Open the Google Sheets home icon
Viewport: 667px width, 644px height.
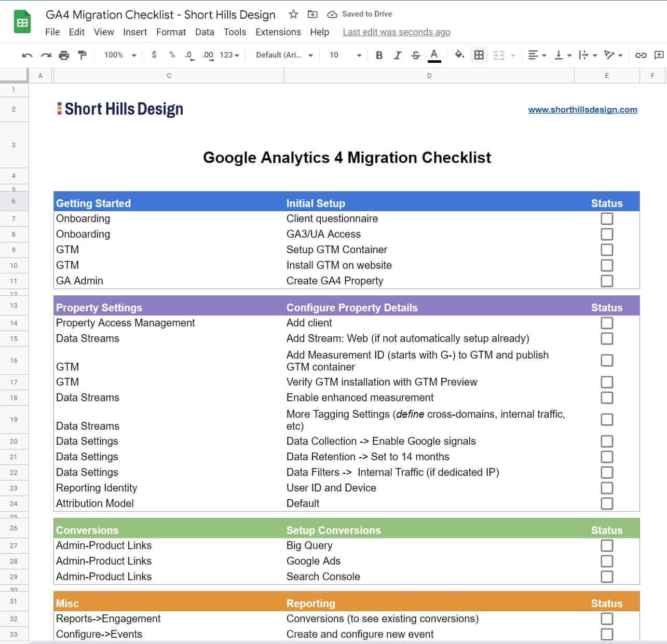tap(22, 22)
